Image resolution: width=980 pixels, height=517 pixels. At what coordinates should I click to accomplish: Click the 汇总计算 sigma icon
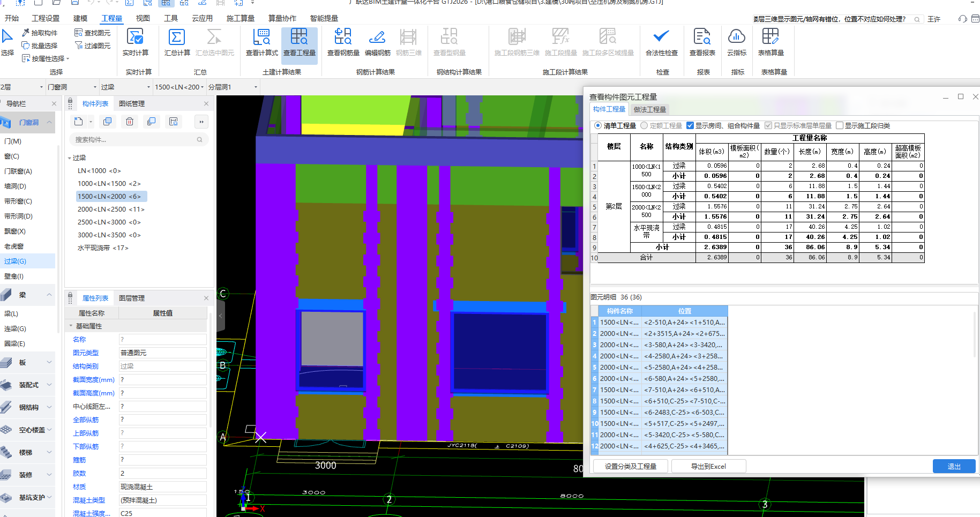coord(177,38)
